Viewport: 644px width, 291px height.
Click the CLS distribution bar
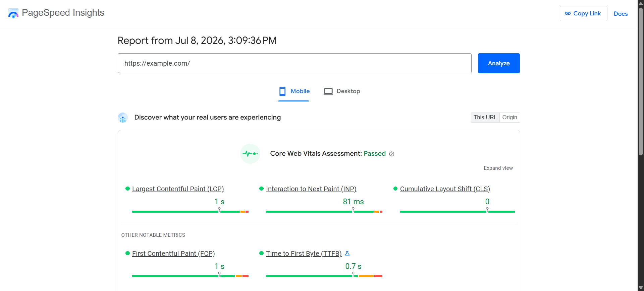point(458,212)
